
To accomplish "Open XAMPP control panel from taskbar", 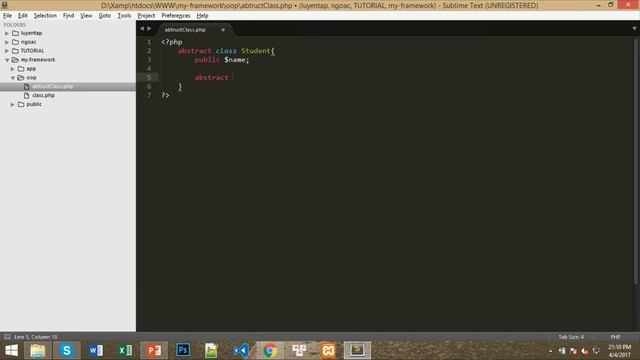I will pos(328,350).
